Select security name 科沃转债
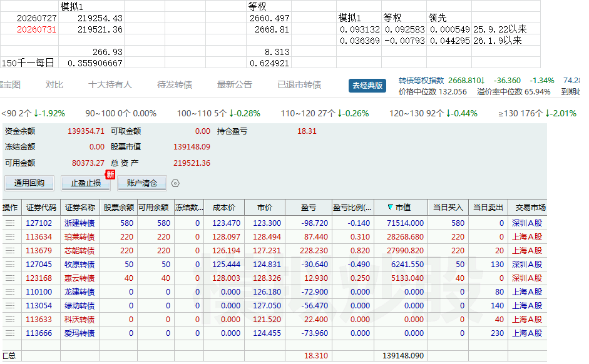This screenshot has height=364, width=589. [79, 320]
